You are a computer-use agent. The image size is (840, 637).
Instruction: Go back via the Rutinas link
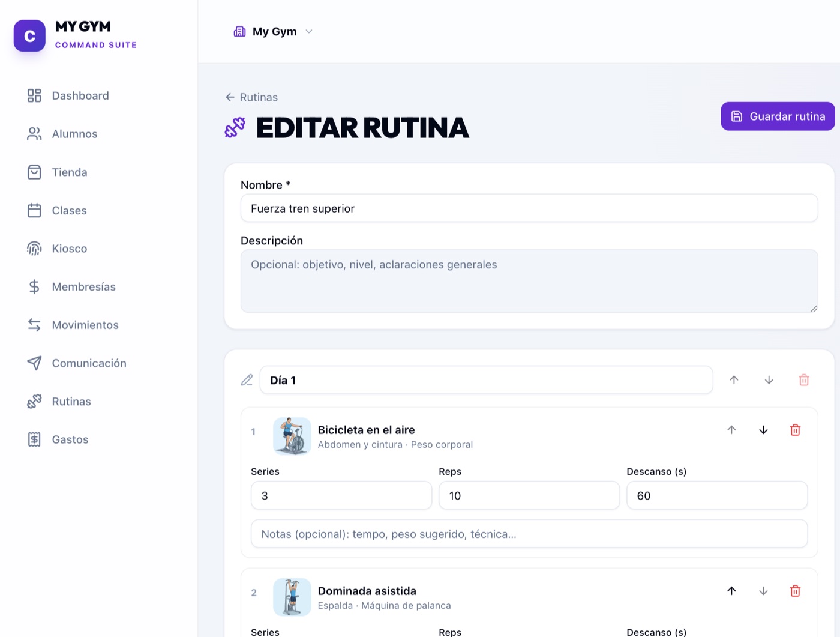(251, 97)
